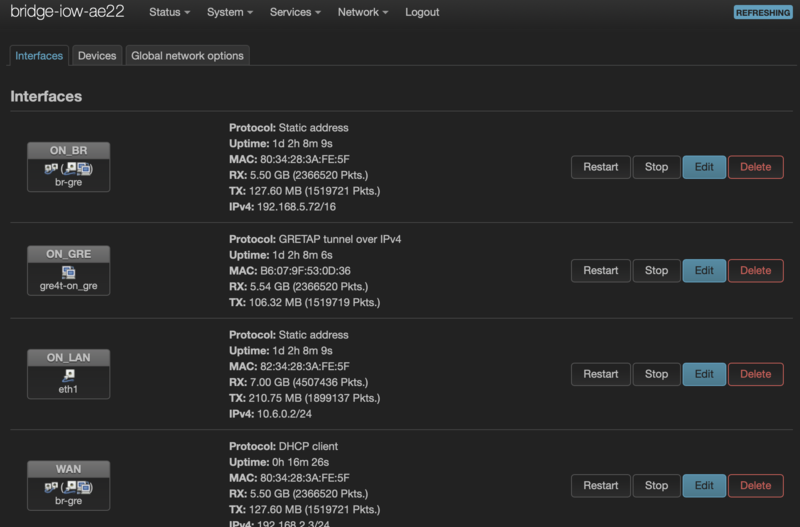The image size is (800, 527).
Task: Switch to the Interfaces tab
Action: 39,56
